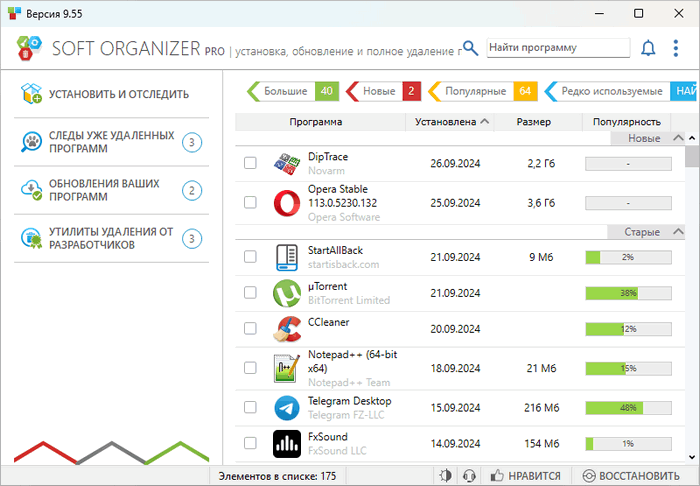Check the CCleaner checkbox
700x486 pixels.
coord(250,328)
